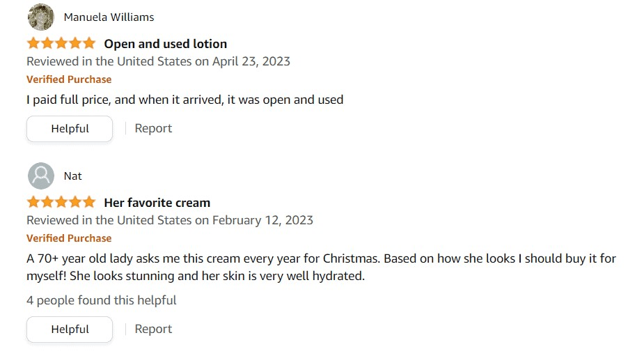Click the "I paid full price" review text

[x=184, y=100]
